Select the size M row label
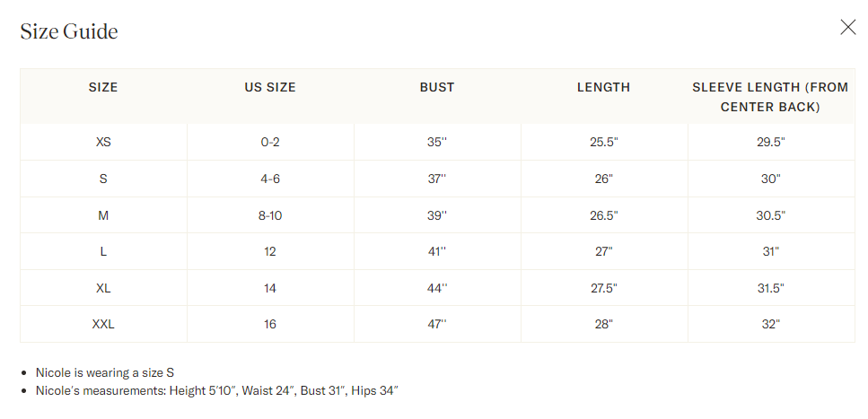Image resolution: width=868 pixels, height=419 pixels. coord(103,215)
